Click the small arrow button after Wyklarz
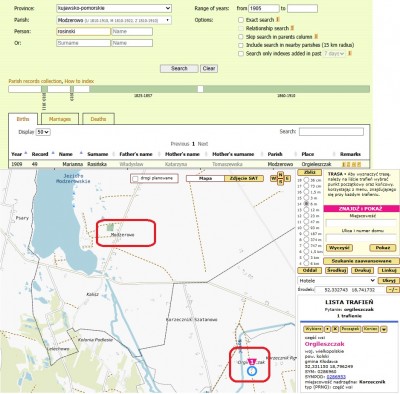Viewport: 400px width, 394px height. coord(327,329)
